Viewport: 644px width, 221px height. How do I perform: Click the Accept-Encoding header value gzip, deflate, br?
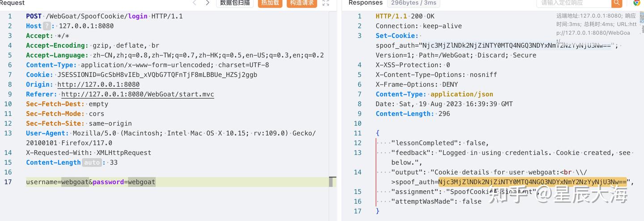click(x=126, y=46)
